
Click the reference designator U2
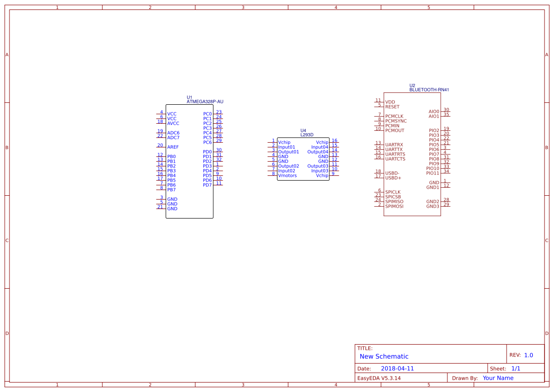click(x=412, y=85)
